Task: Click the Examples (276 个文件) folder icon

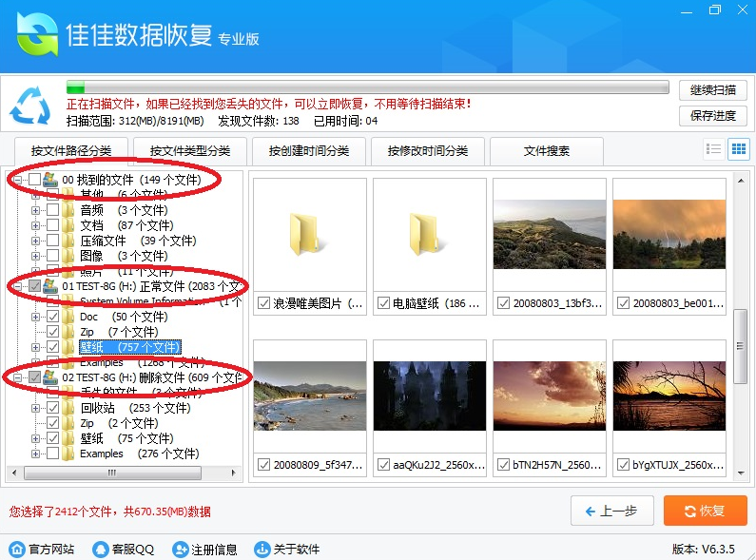Action: pyautogui.click(x=68, y=454)
